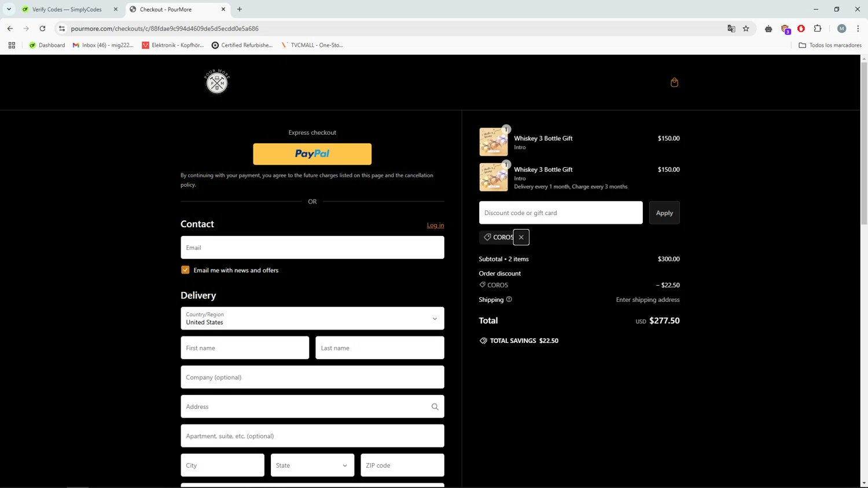The height and width of the screenshot is (488, 868).
Task: Focus the Apartment, suite field
Action: coord(312,436)
